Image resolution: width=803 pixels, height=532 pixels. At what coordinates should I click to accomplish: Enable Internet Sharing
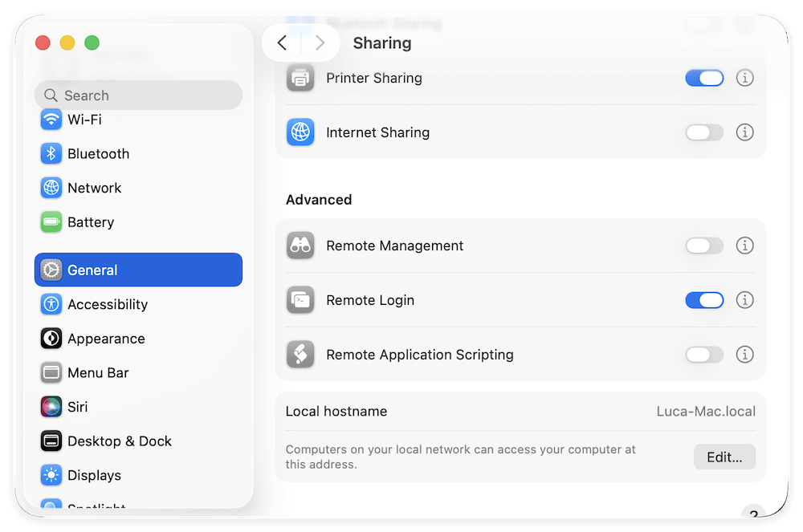(704, 132)
